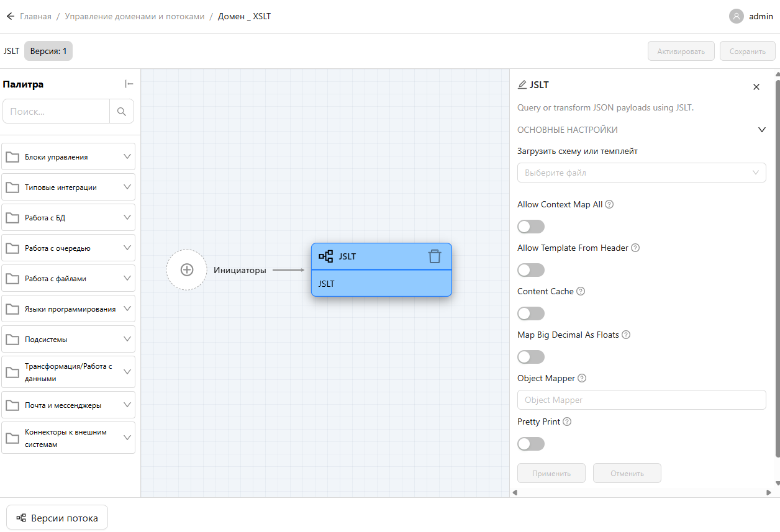The image size is (780, 532).
Task: Click the help icon beside Object Mapper
Action: pos(582,378)
